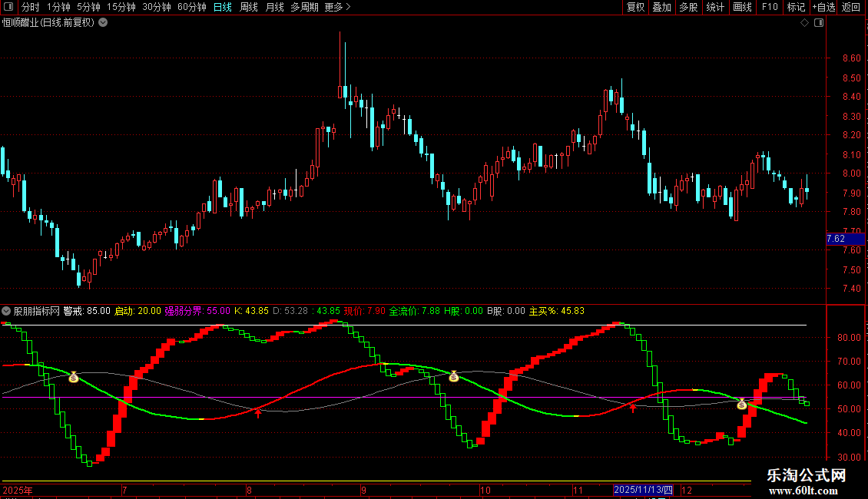Switch to the 分时 view
Image resolution: width=868 pixels, height=499 pixels.
click(31, 7)
